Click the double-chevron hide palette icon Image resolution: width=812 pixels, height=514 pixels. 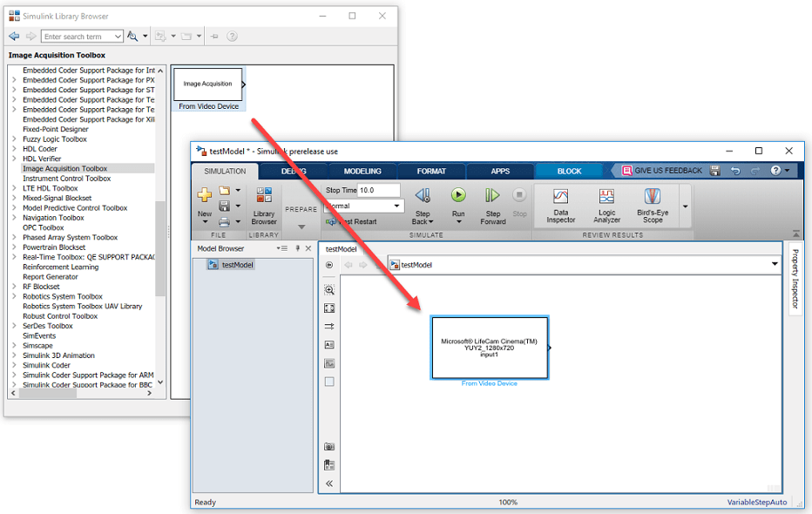[329, 484]
